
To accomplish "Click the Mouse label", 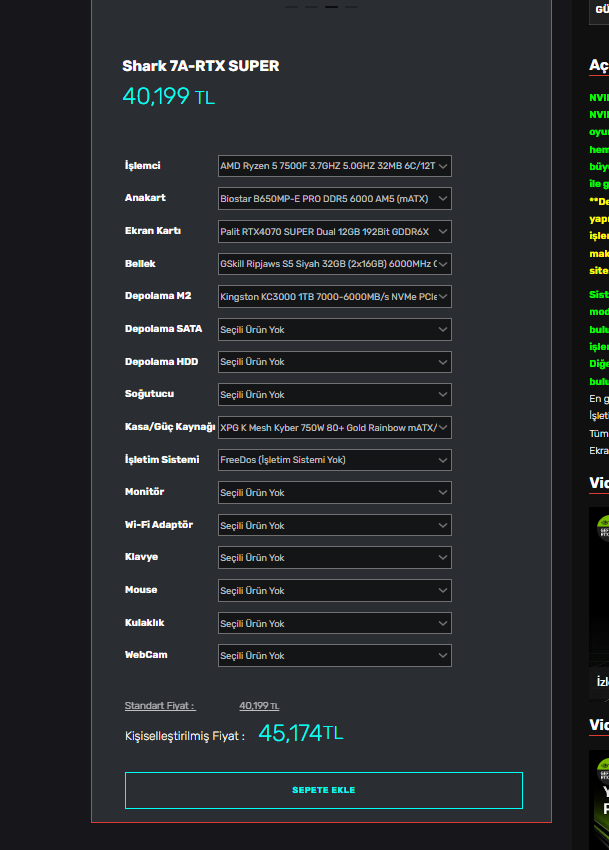I will point(141,590).
